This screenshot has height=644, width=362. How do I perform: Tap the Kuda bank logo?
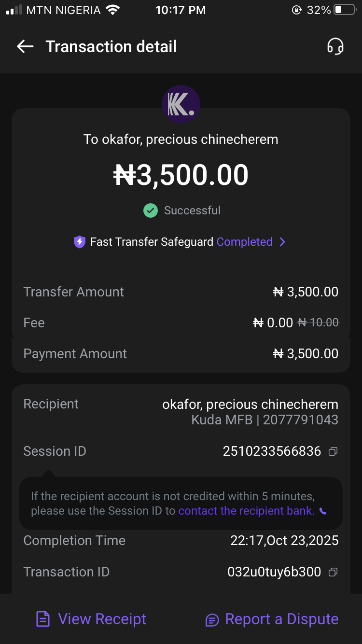(x=181, y=104)
